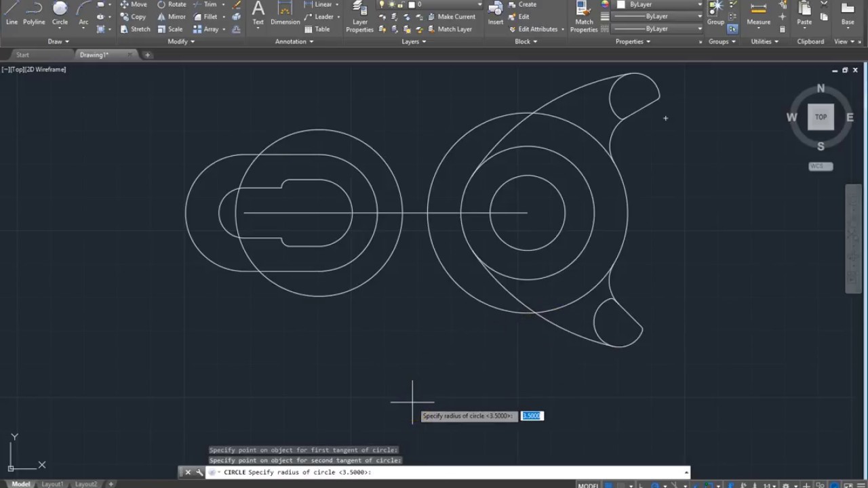The height and width of the screenshot is (488, 868).
Task: Open Layer Properties manager
Action: [360, 16]
